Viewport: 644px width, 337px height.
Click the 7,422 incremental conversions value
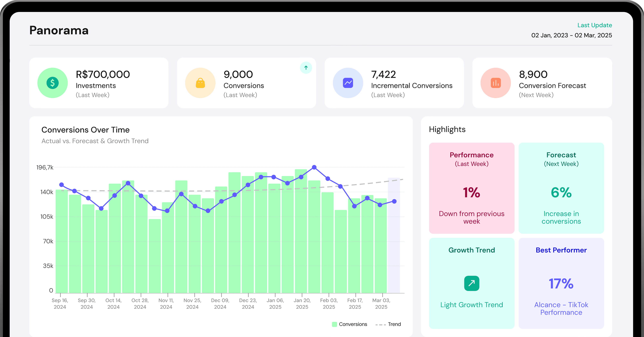click(x=383, y=74)
